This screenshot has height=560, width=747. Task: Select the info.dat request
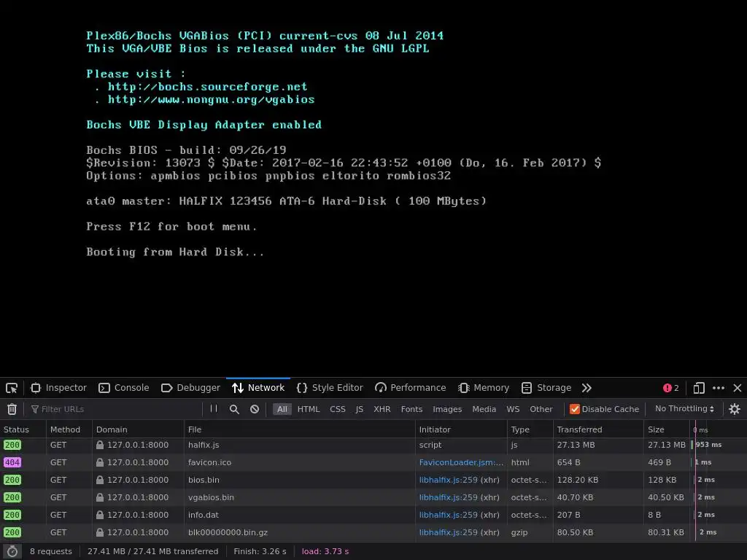[373, 515]
